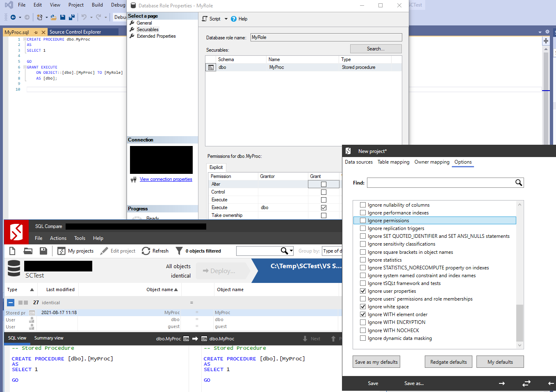Click the Search... button for securables
556x392 pixels.
point(376,49)
